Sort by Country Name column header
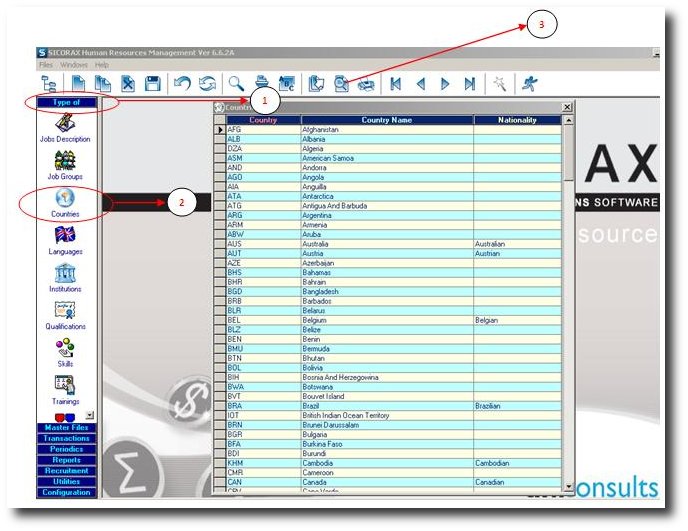The image size is (688, 531). pyautogui.click(x=386, y=120)
